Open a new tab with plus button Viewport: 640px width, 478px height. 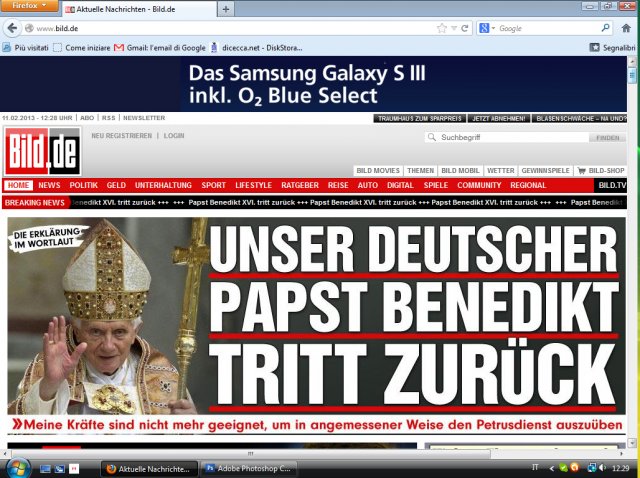226,9
